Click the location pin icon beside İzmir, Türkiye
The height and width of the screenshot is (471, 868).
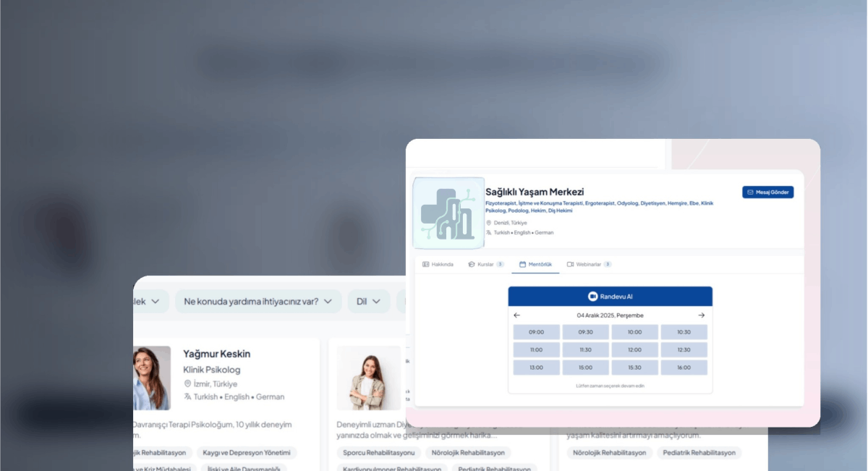pos(187,383)
